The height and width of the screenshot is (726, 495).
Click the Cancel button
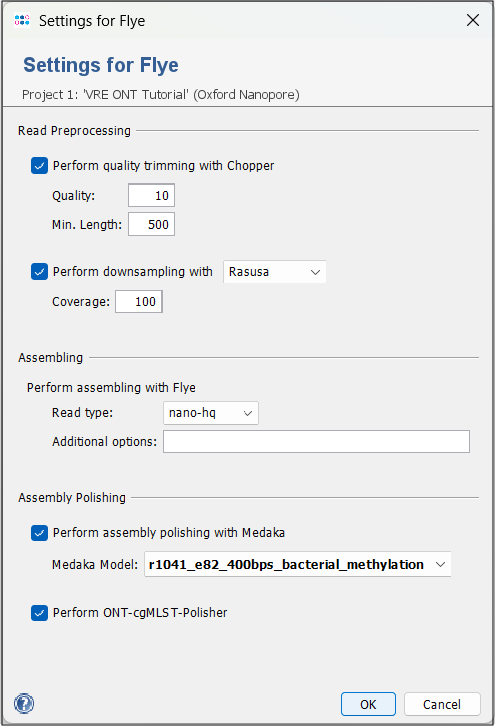pyautogui.click(x=442, y=704)
